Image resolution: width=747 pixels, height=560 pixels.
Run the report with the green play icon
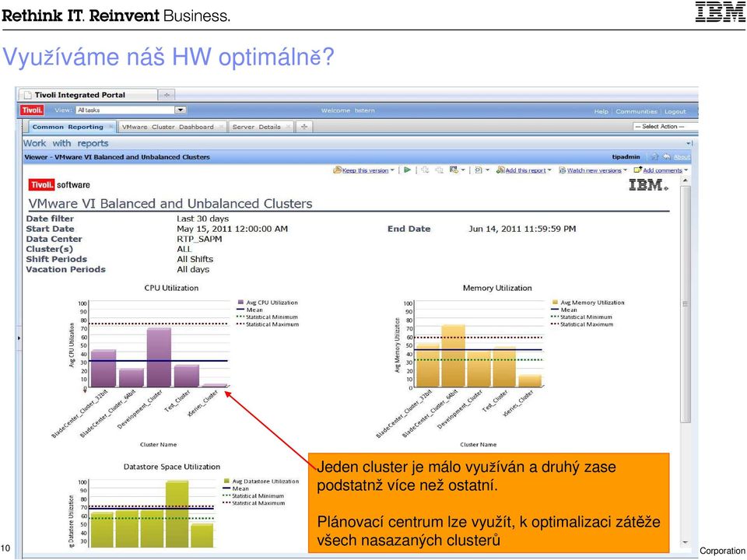pyautogui.click(x=407, y=170)
